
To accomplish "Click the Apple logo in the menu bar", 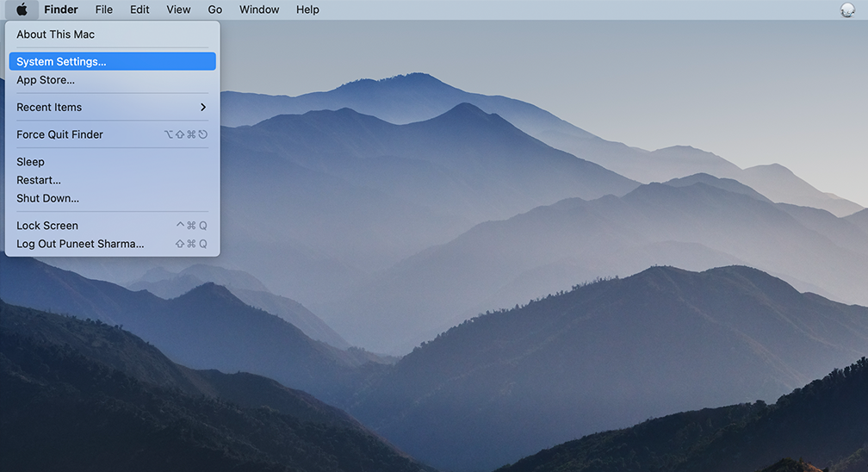I will (x=22, y=10).
